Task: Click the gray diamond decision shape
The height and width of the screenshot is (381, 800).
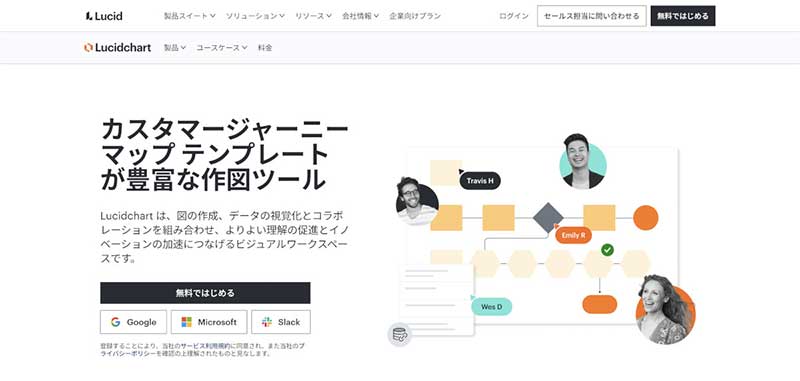Action: 548,218
